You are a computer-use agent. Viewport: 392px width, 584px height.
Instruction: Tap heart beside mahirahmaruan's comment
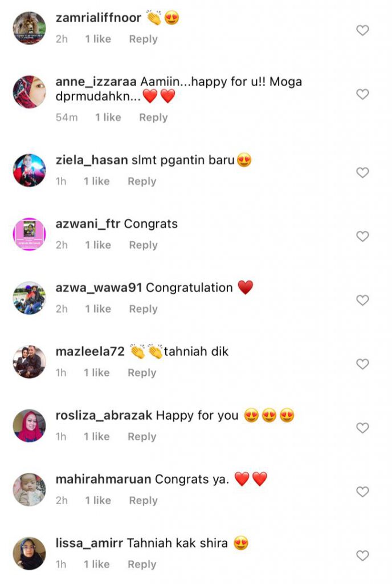(362, 492)
